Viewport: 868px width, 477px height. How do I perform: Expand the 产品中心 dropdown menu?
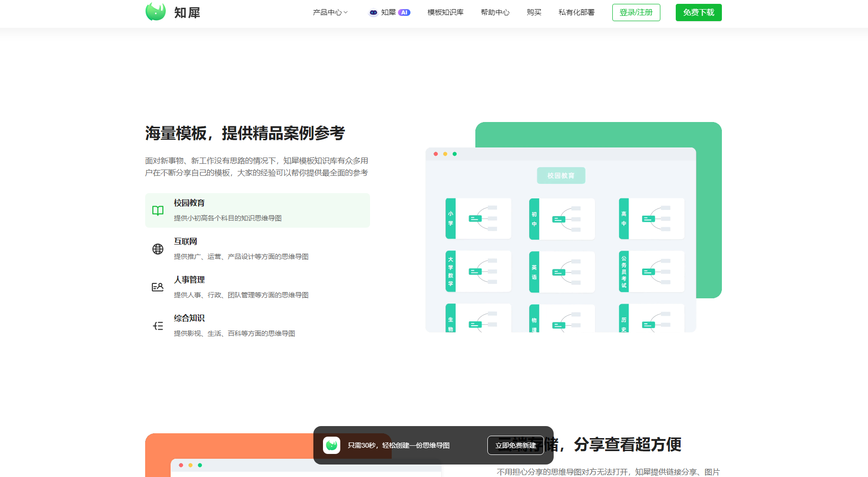click(330, 12)
